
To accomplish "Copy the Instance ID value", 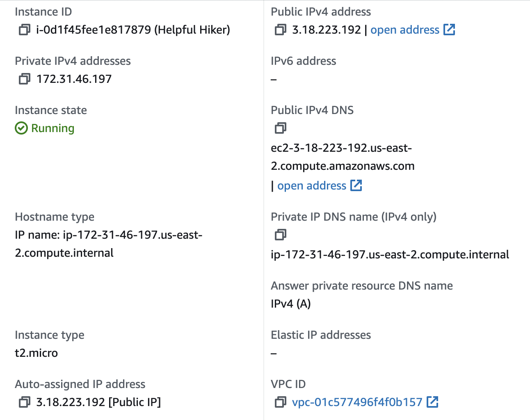I will (25, 30).
